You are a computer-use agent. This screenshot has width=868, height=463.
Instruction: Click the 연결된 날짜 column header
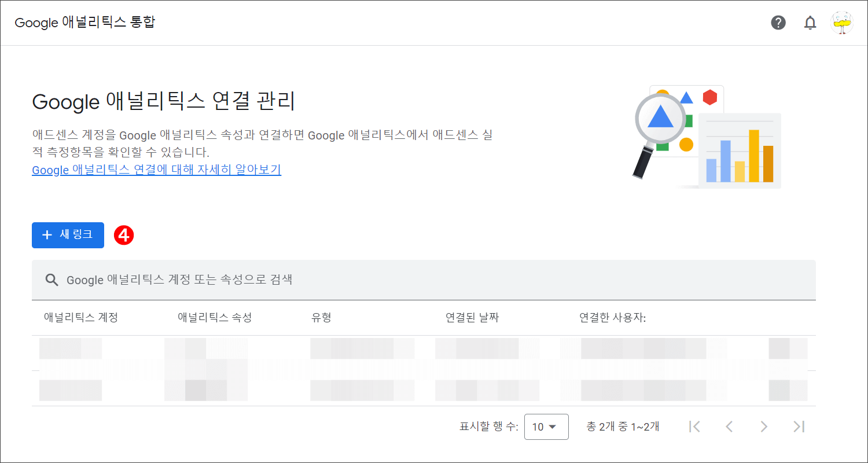pos(472,318)
